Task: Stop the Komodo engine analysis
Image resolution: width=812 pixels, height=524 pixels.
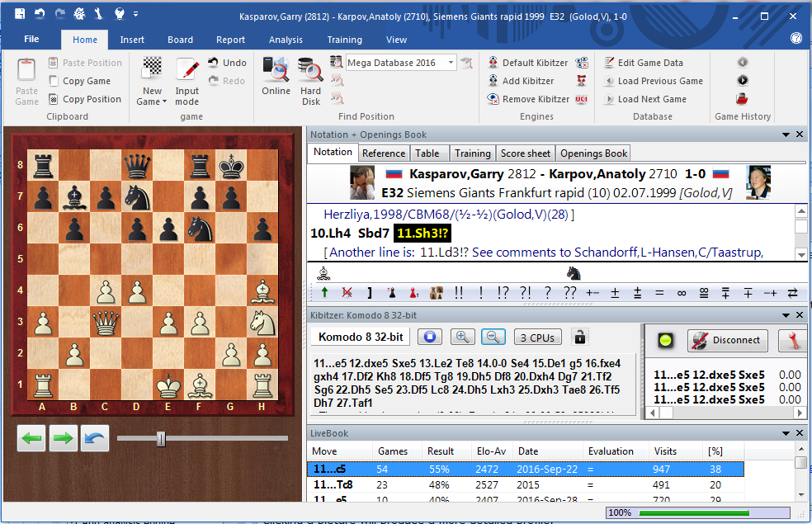Action: coord(429,337)
